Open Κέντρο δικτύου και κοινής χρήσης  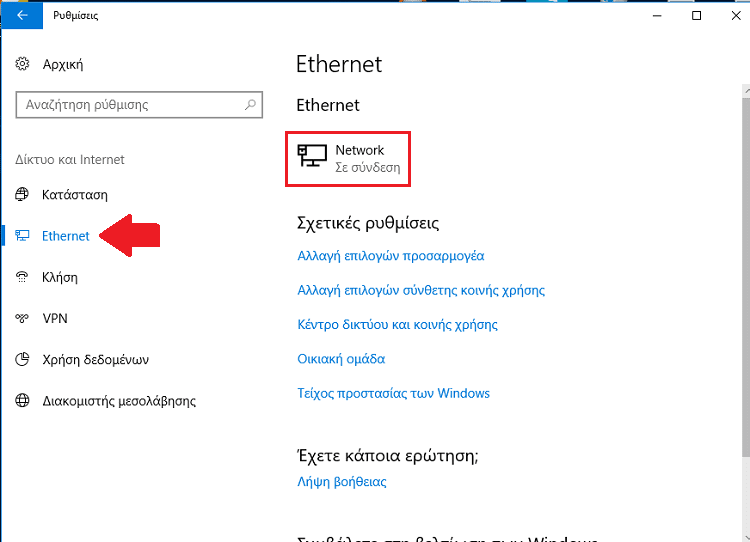(397, 325)
